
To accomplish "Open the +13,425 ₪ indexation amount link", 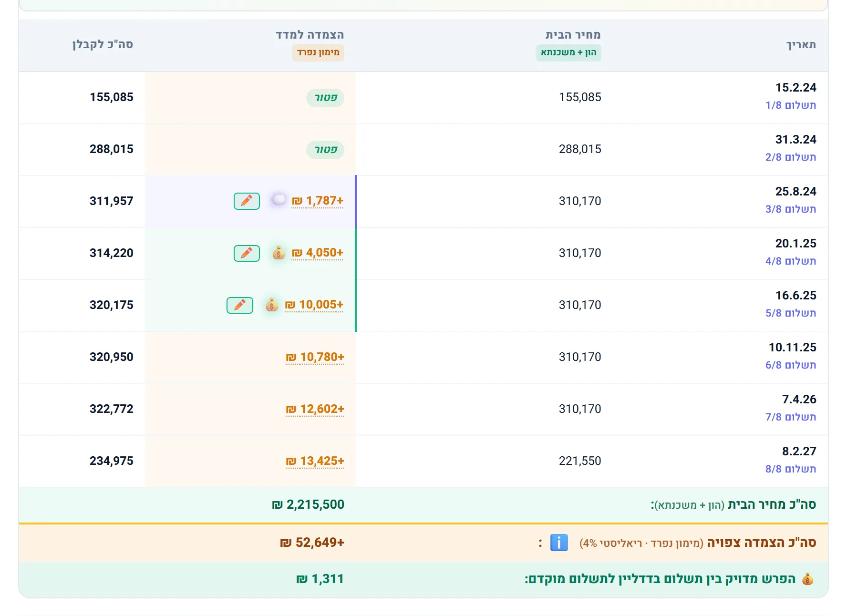I will [x=315, y=461].
